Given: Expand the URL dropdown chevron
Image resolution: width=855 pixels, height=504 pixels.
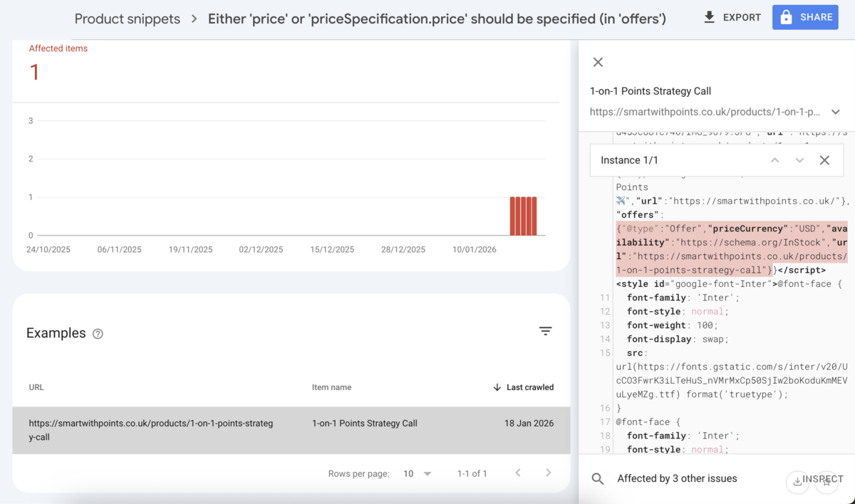Looking at the screenshot, I should tap(836, 112).
